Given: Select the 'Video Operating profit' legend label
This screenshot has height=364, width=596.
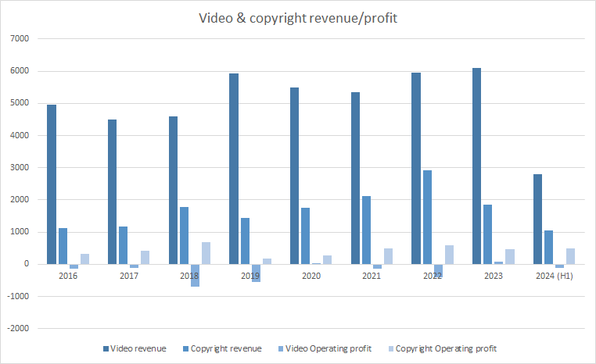Looking at the screenshot, I should [329, 348].
